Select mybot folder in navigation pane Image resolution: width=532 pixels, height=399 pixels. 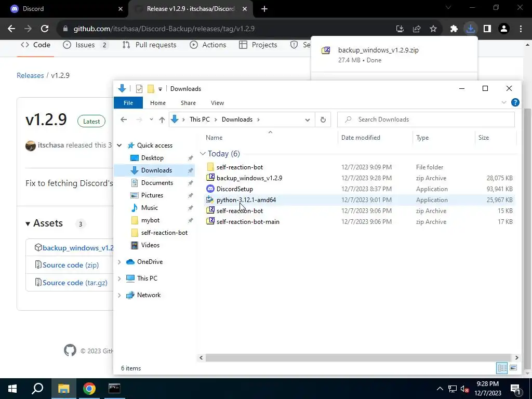[150, 220]
